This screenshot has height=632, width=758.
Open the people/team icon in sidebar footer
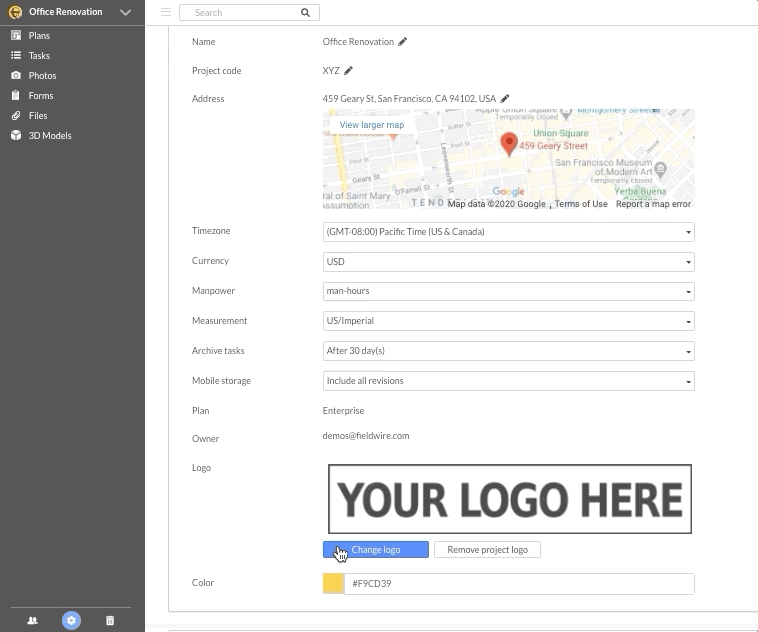click(32, 620)
